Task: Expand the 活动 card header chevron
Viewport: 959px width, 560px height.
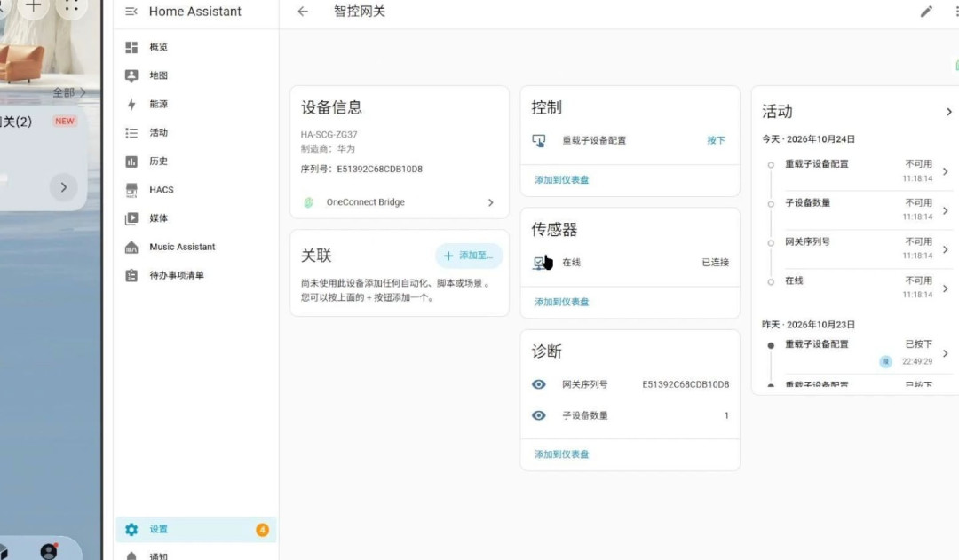Action: coord(948,112)
